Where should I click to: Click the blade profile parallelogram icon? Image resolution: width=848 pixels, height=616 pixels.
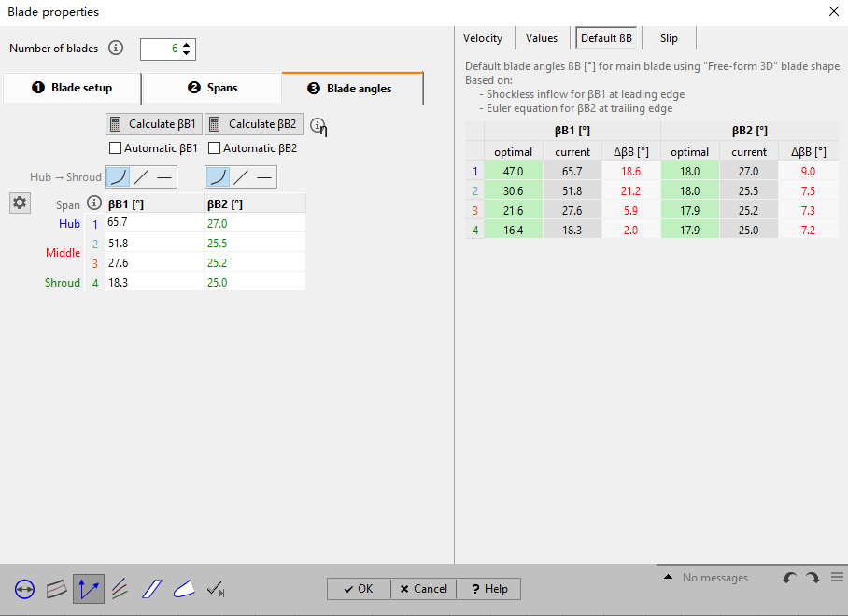pos(152,589)
